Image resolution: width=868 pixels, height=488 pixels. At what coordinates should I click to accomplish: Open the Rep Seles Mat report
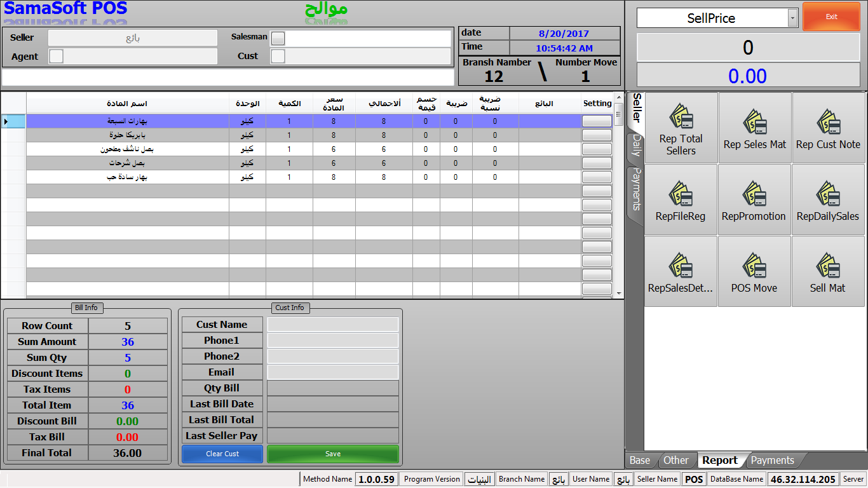point(755,128)
